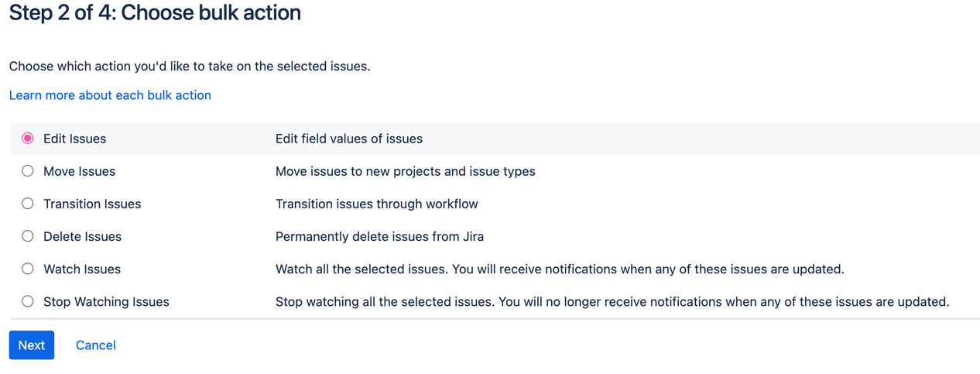Image resolution: width=980 pixels, height=374 pixels.
Task: Select Stop Watching Issues radio button
Action: point(28,301)
